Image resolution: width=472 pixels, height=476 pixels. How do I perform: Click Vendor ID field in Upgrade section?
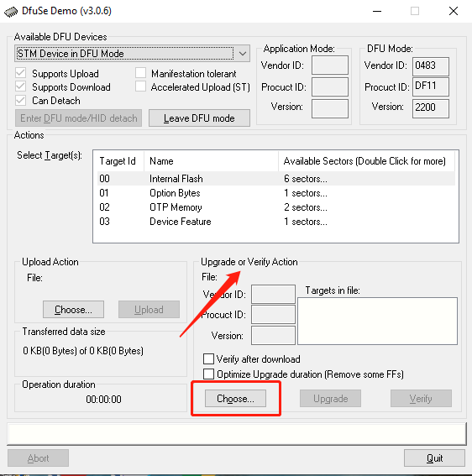tap(273, 294)
